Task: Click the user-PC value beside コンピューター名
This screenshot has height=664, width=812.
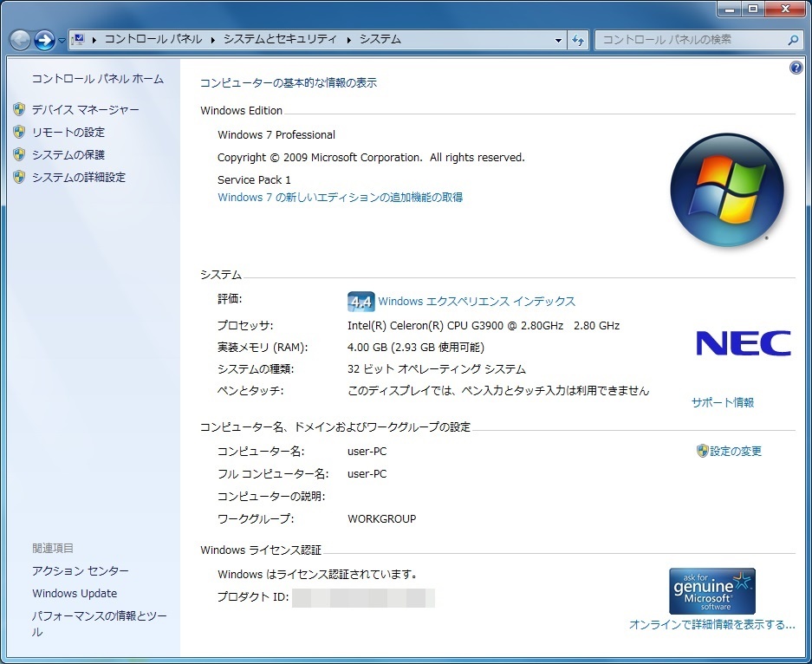Action: [x=367, y=452]
